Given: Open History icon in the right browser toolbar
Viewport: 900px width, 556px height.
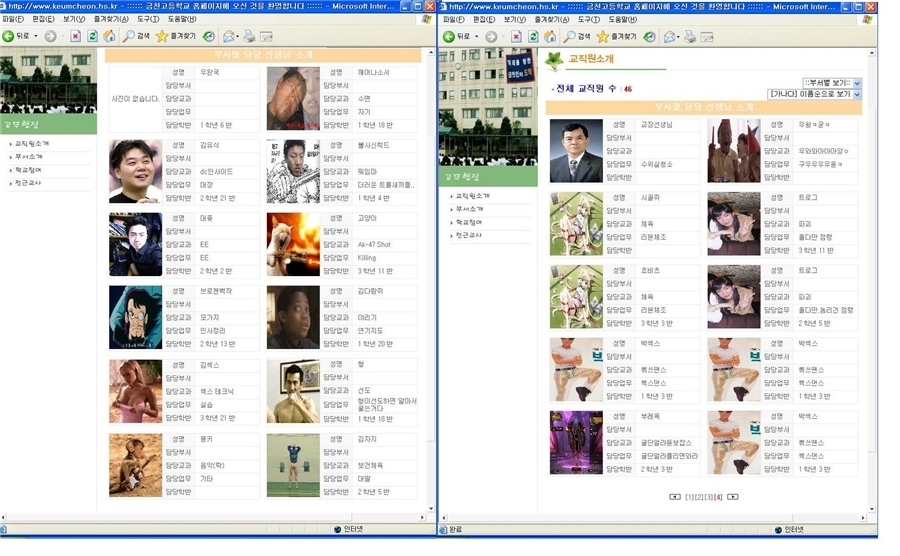Looking at the screenshot, I should [649, 36].
